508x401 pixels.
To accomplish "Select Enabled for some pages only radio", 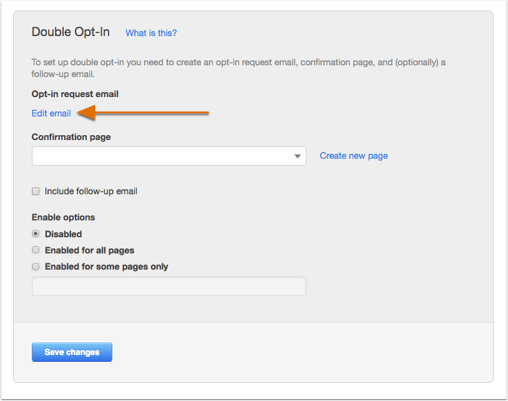I will click(x=36, y=266).
